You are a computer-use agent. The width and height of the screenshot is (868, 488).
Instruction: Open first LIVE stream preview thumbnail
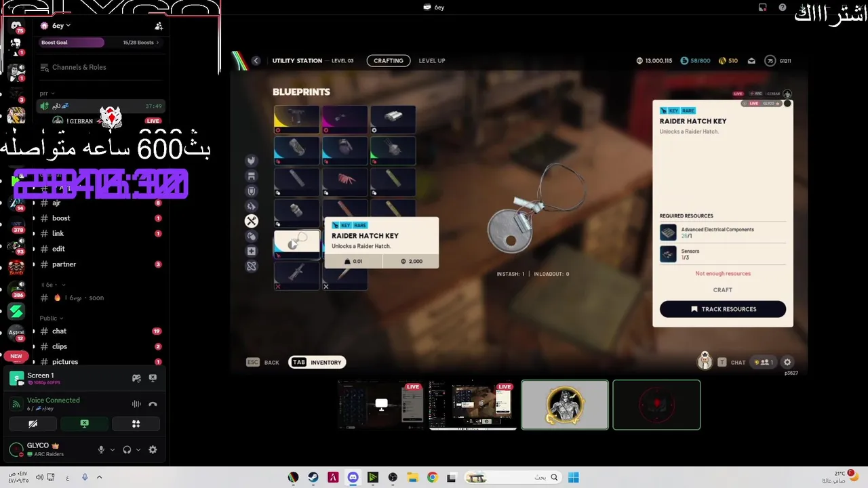coord(381,405)
